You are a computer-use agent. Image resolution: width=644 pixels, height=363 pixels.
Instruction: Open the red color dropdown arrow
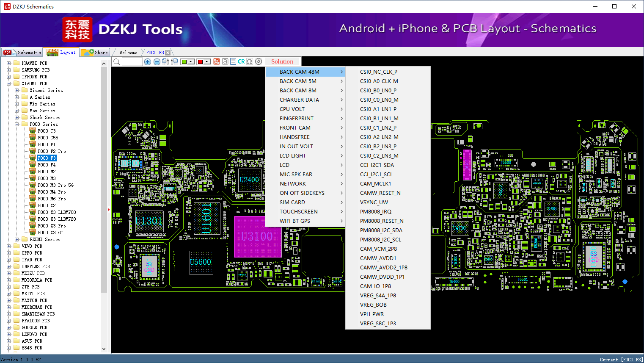207,62
